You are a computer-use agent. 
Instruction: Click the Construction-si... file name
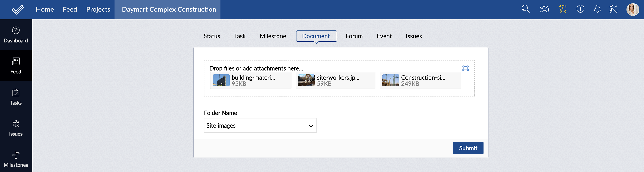[x=423, y=78]
